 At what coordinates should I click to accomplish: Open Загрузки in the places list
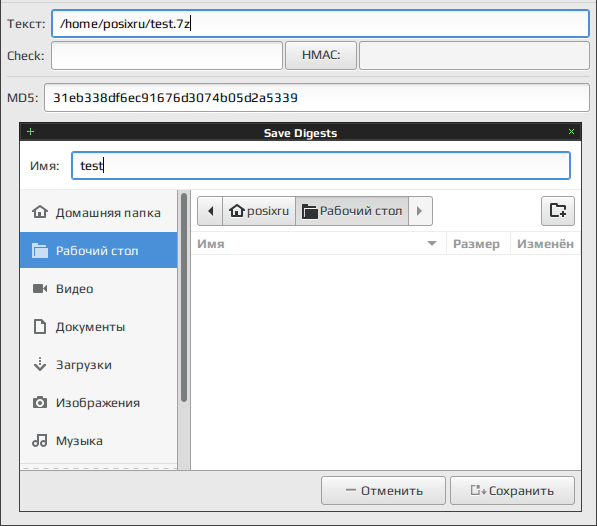(x=99, y=365)
